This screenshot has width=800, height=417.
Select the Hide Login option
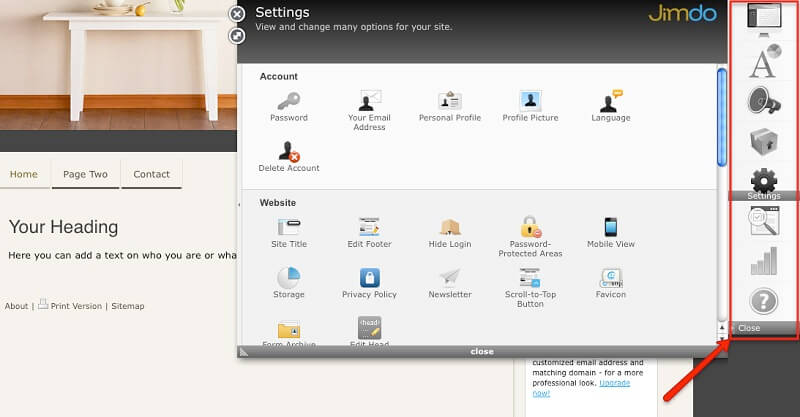(x=449, y=233)
